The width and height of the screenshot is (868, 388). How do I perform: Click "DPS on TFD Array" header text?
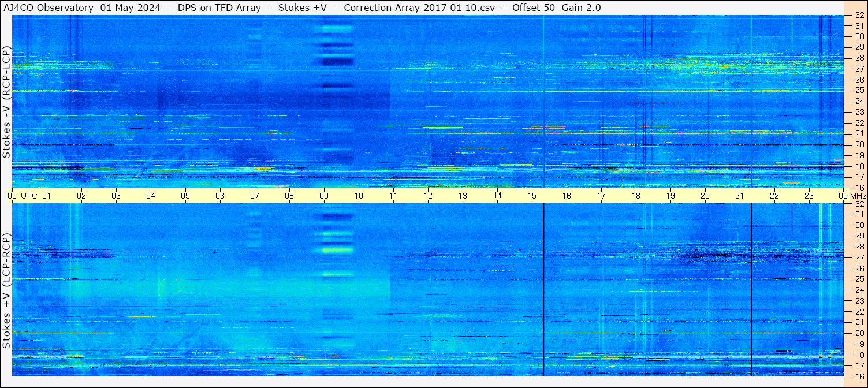220,8
